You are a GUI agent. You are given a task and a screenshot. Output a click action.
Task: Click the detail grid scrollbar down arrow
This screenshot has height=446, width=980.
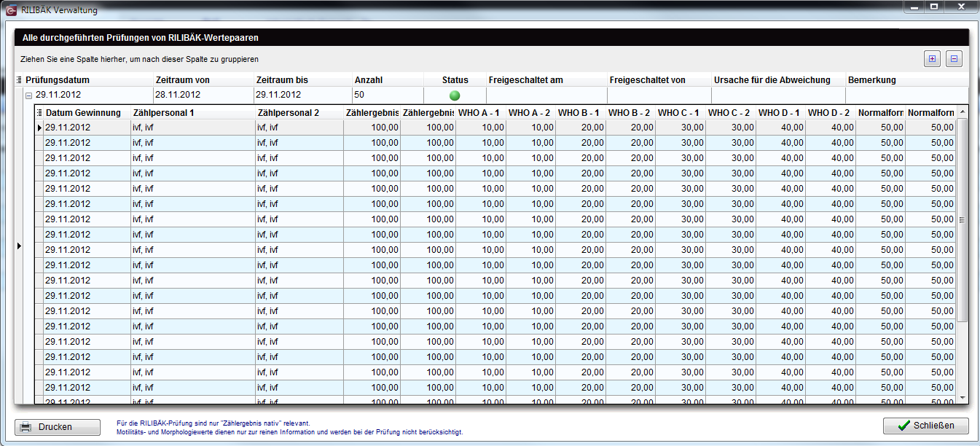coord(963,396)
